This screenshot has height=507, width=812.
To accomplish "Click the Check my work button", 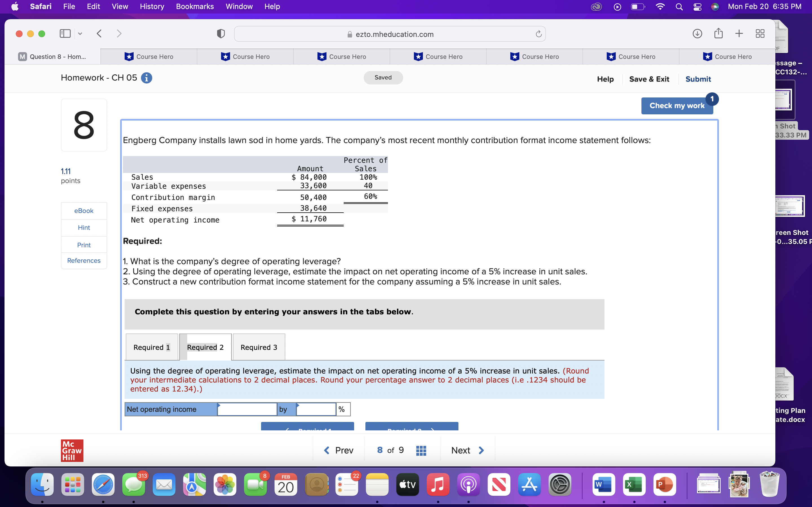I will point(677,105).
